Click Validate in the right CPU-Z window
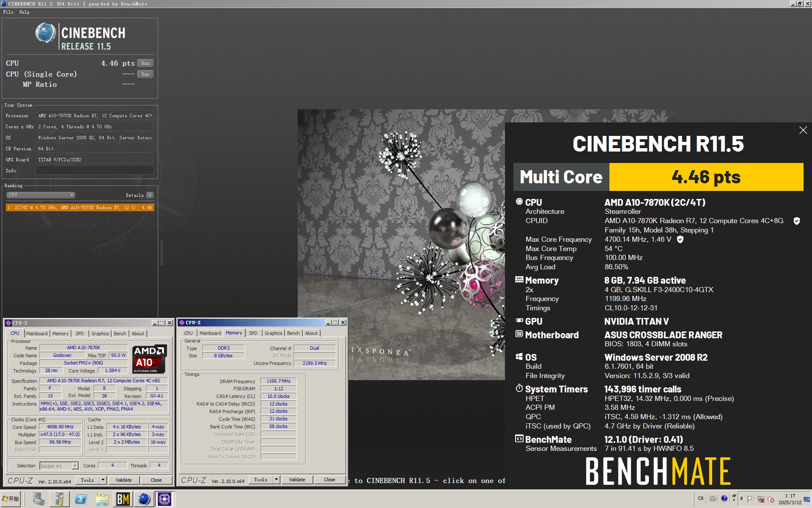Viewport: 812px width, 508px height. (297, 480)
